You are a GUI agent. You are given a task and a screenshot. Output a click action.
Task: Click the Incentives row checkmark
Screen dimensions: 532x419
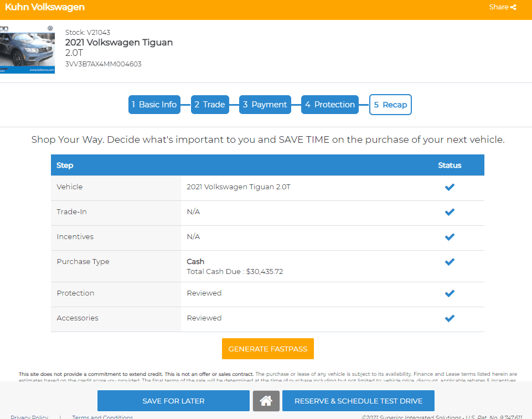coord(450,237)
